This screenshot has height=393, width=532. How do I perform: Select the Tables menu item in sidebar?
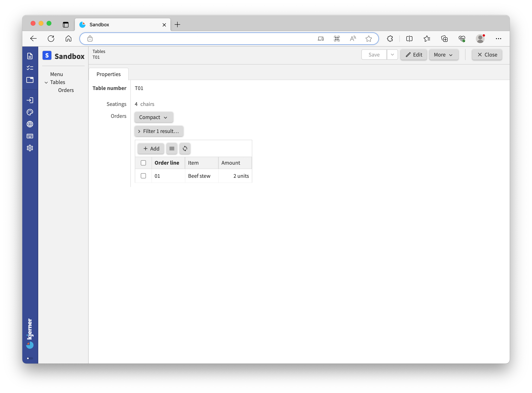click(x=57, y=82)
